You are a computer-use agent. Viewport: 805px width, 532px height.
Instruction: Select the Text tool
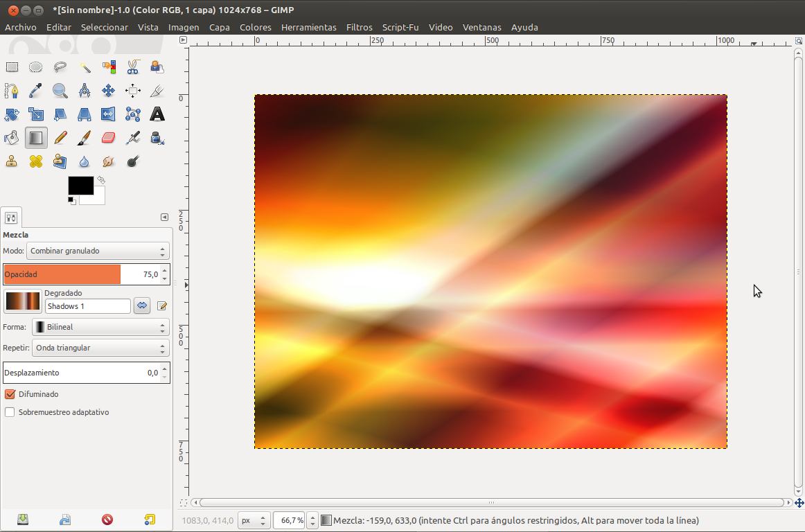click(157, 114)
